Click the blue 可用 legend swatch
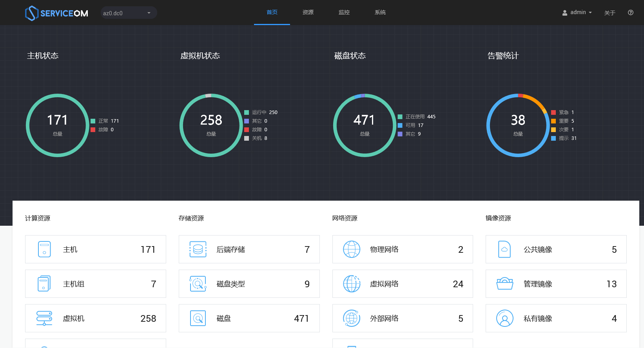The width and height of the screenshot is (644, 348). point(400,125)
